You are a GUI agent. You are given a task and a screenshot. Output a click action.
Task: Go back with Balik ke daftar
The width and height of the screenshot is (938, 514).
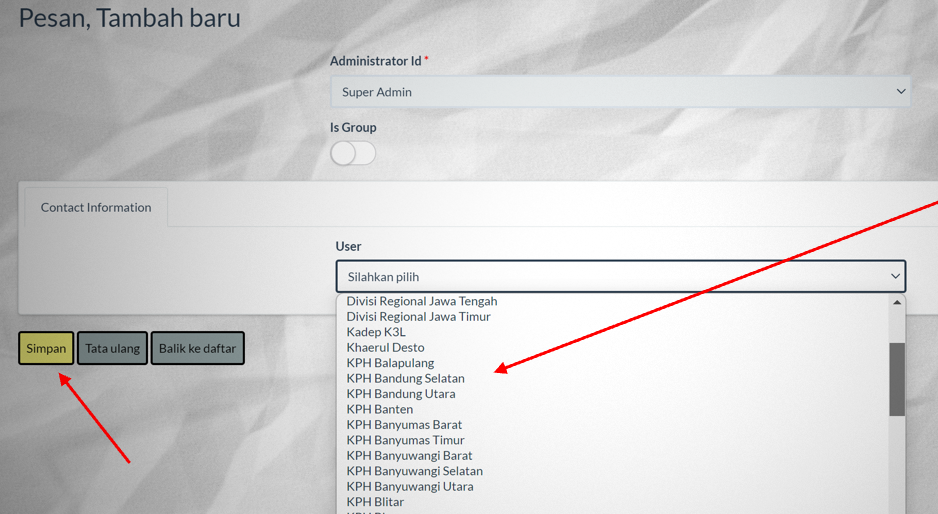point(198,349)
